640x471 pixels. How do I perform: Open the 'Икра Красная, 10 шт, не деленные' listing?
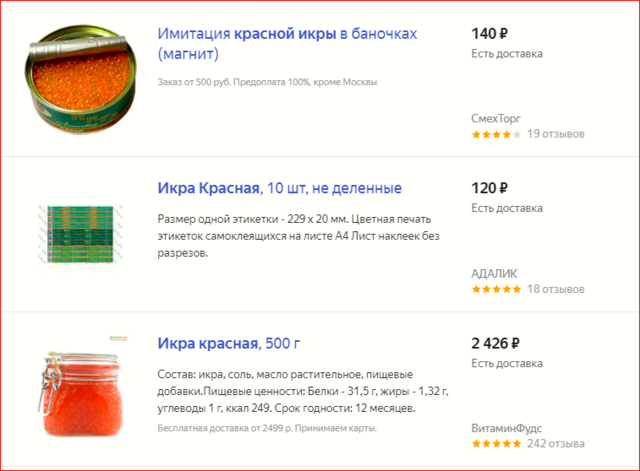pyautogui.click(x=279, y=188)
